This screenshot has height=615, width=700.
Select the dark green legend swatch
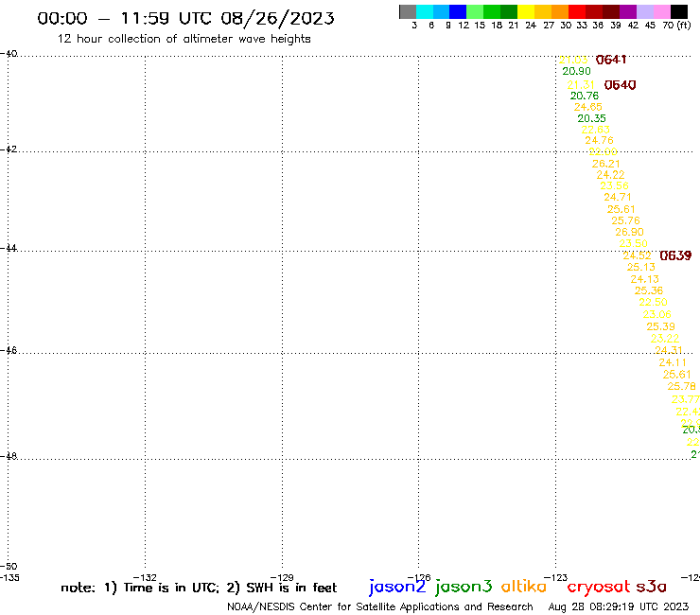coord(509,11)
